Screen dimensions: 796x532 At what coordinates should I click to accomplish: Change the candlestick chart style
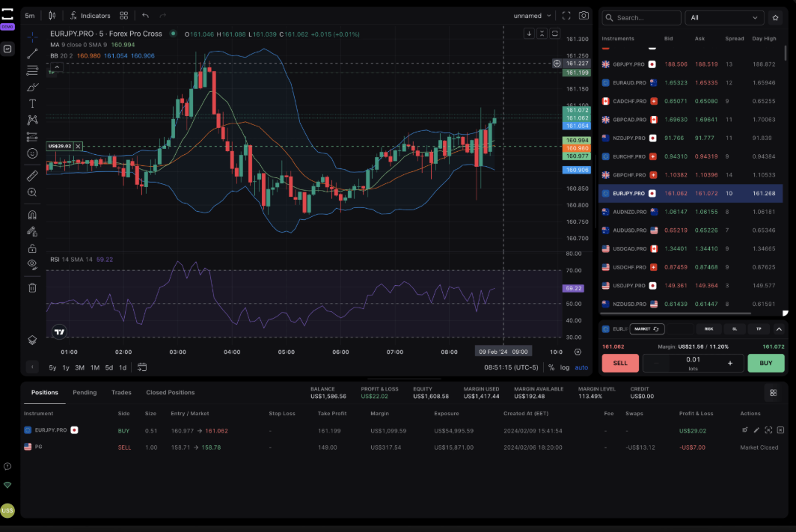[x=52, y=16]
